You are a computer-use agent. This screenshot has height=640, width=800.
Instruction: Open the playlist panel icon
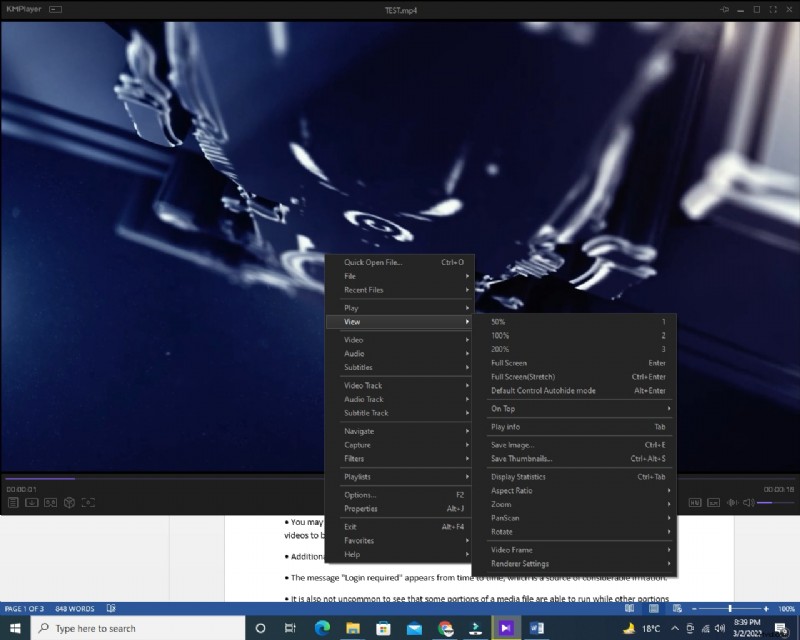(13, 501)
